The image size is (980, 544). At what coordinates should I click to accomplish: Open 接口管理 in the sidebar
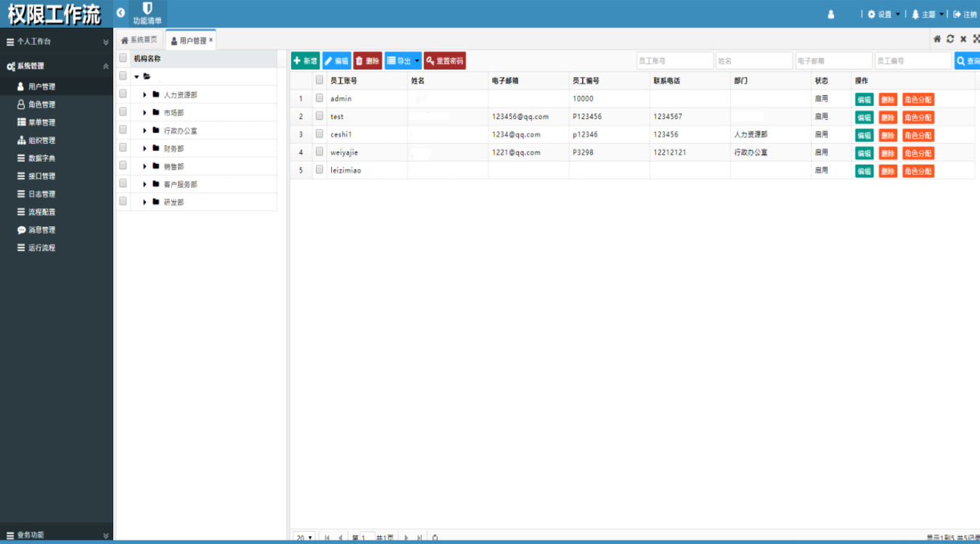point(57,176)
